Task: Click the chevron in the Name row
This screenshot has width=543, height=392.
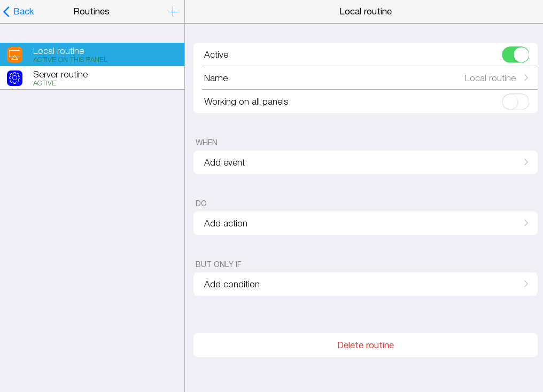Action: coord(526,78)
